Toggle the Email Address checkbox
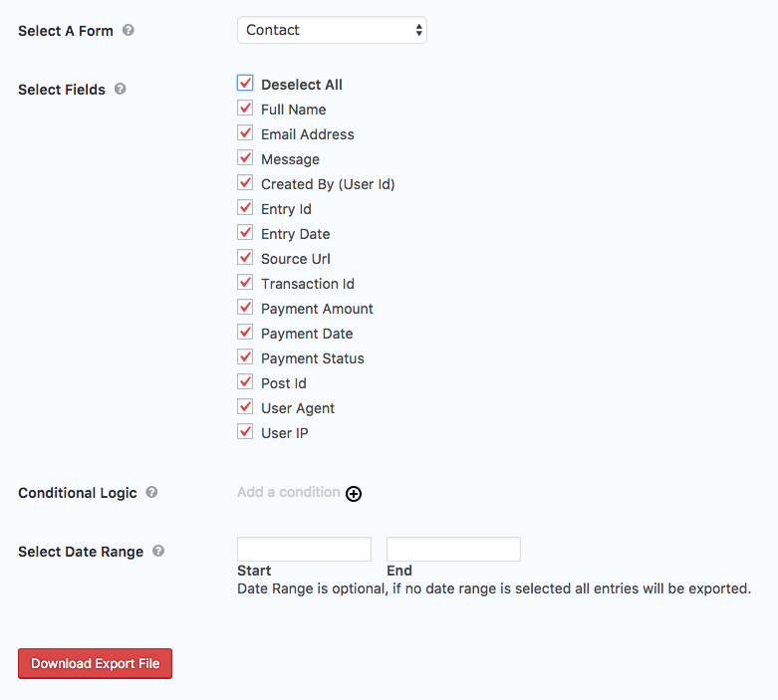The width and height of the screenshot is (778, 700). 245,133
